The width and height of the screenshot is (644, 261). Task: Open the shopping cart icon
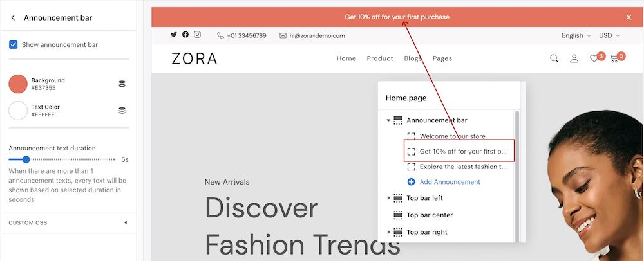click(614, 59)
